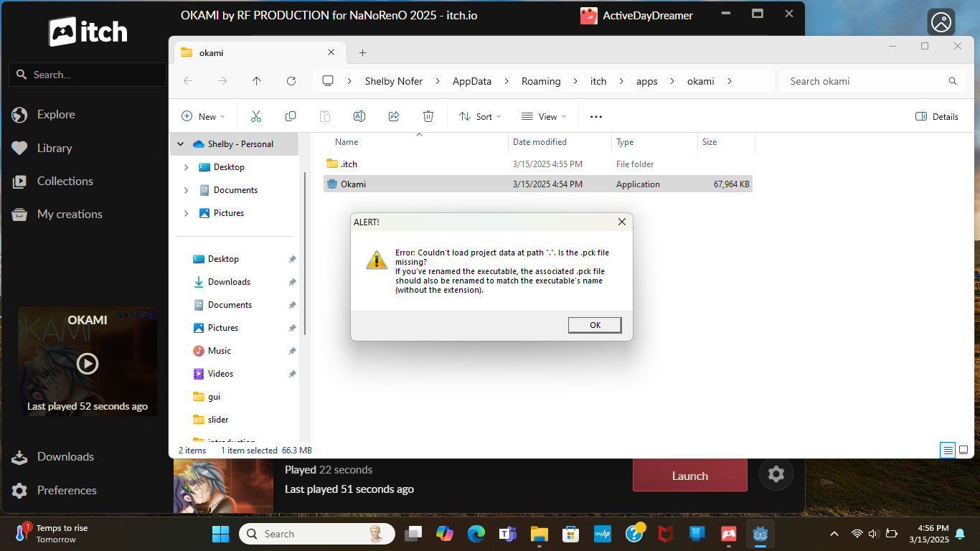Image resolution: width=980 pixels, height=551 pixels.
Task: Click the play icon on OKAMI cover
Action: coord(88,363)
